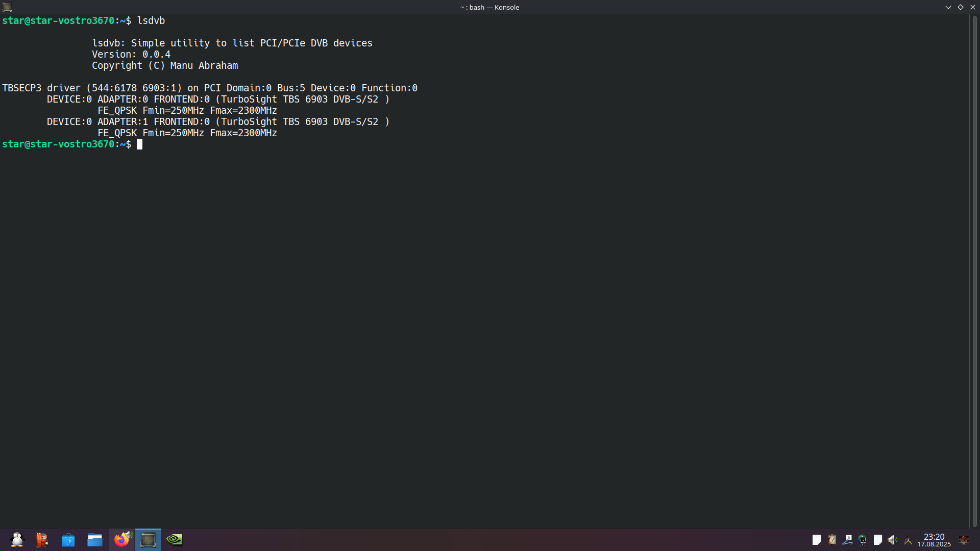This screenshot has height=551, width=980.
Task: Close the Konsole window
Action: coord(973,7)
